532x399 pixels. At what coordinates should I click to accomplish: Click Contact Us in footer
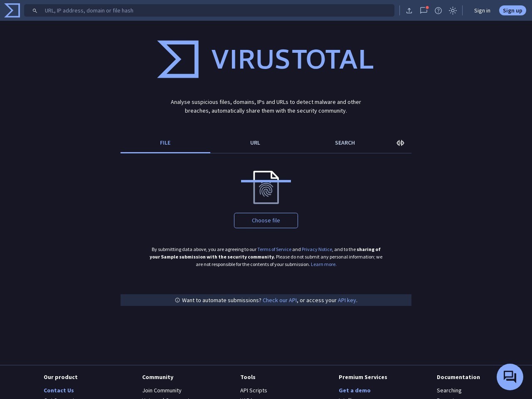[x=59, y=390]
